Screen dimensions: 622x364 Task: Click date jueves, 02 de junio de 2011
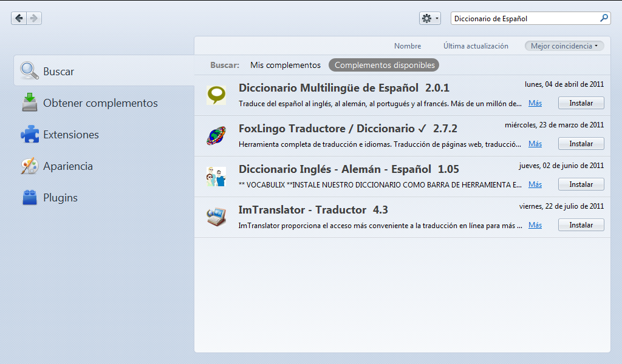coord(561,166)
